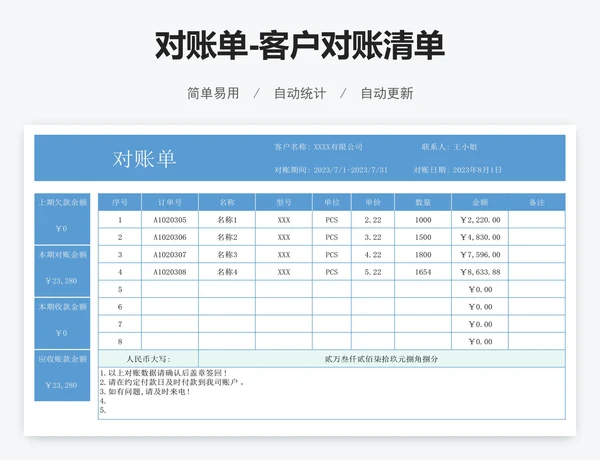Select amount cell ¥2,220.00
The height and width of the screenshot is (460, 600).
coord(480,220)
